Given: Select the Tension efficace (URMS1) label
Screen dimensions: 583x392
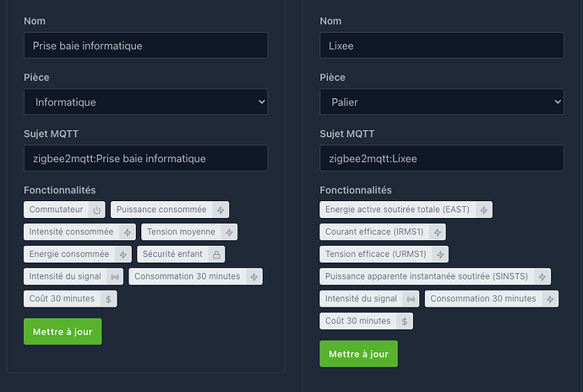Looking at the screenshot, I should pos(376,254).
